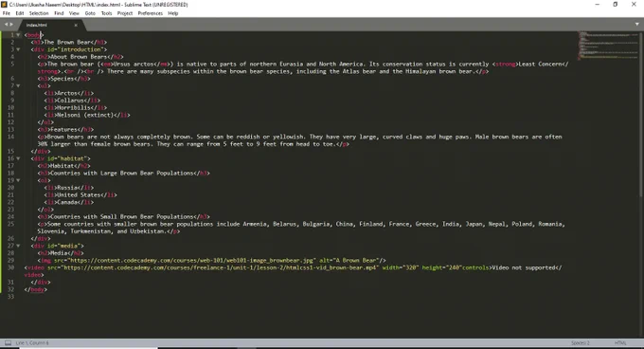Toggle side panel icon in status bar
This screenshot has height=349, width=644.
(x=8, y=342)
